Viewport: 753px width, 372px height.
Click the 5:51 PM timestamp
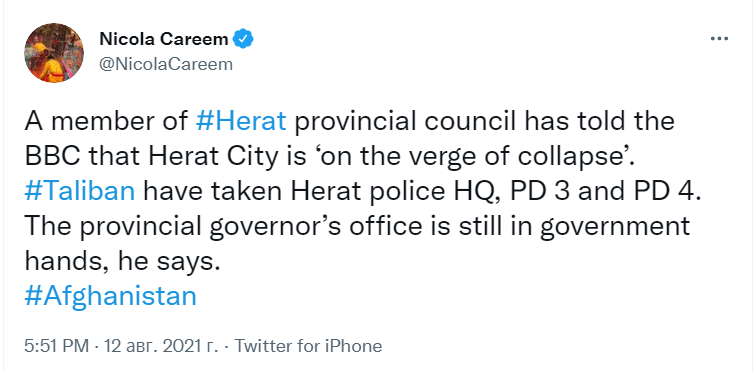click(x=57, y=346)
